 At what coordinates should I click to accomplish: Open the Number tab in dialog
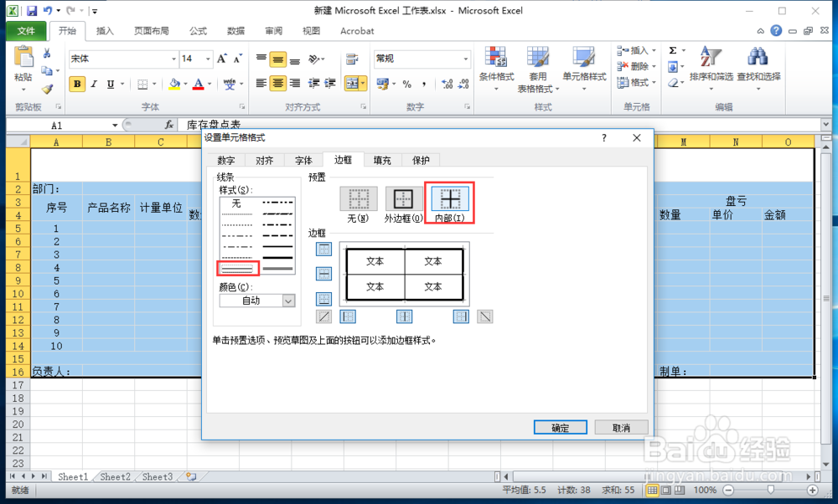[x=226, y=160]
